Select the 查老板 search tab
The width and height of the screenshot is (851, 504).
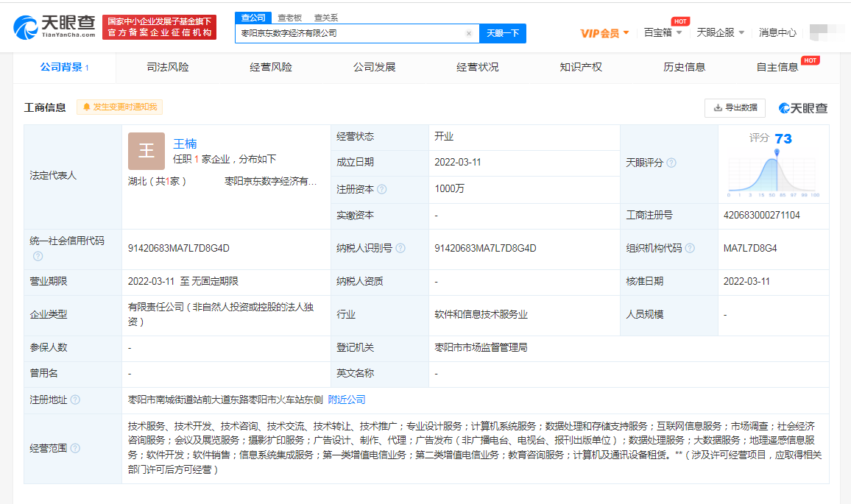(x=289, y=17)
